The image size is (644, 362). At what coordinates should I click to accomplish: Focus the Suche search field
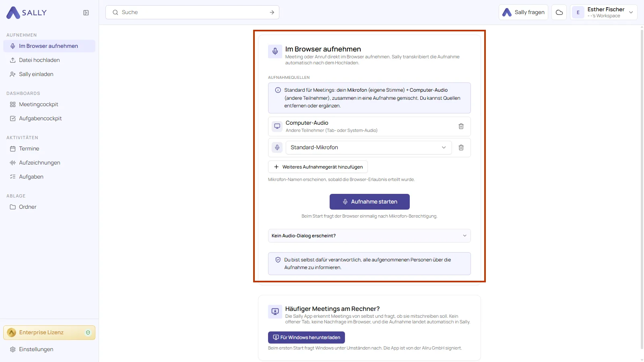point(192,12)
